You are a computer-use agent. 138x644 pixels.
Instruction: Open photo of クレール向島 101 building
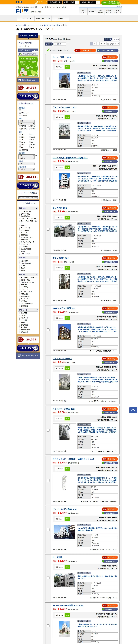click(x=64, y=181)
